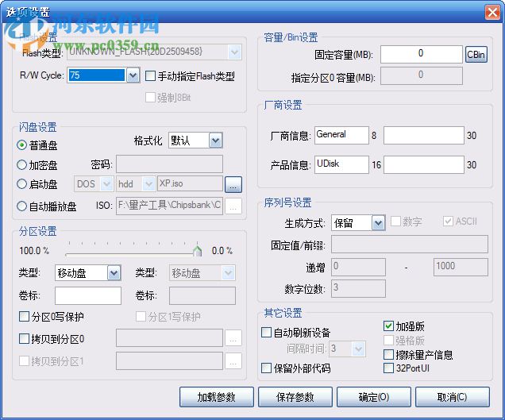Select 加密盘 radio button
505x420 pixels.
pyautogui.click(x=37, y=165)
